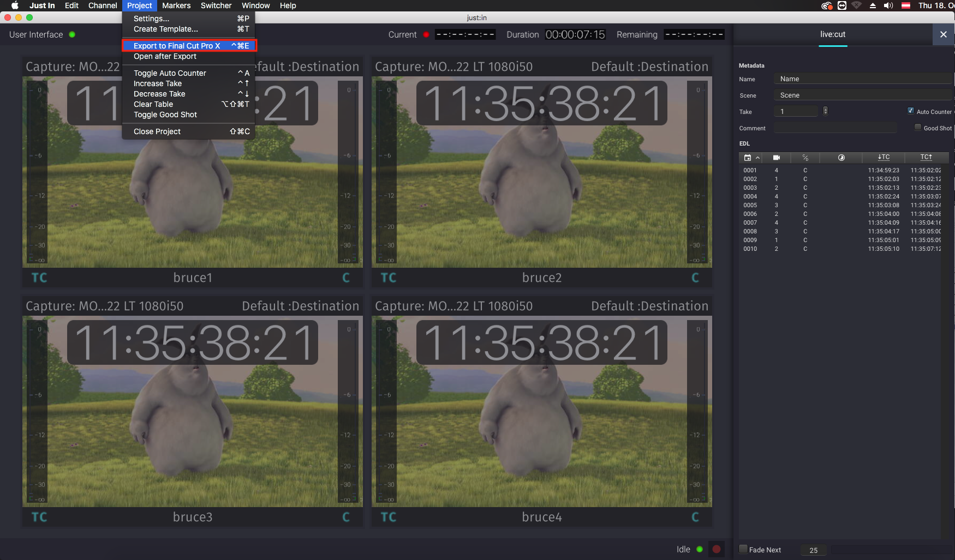955x560 pixels.
Task: Click the red record button next to Idle
Action: pos(717,549)
